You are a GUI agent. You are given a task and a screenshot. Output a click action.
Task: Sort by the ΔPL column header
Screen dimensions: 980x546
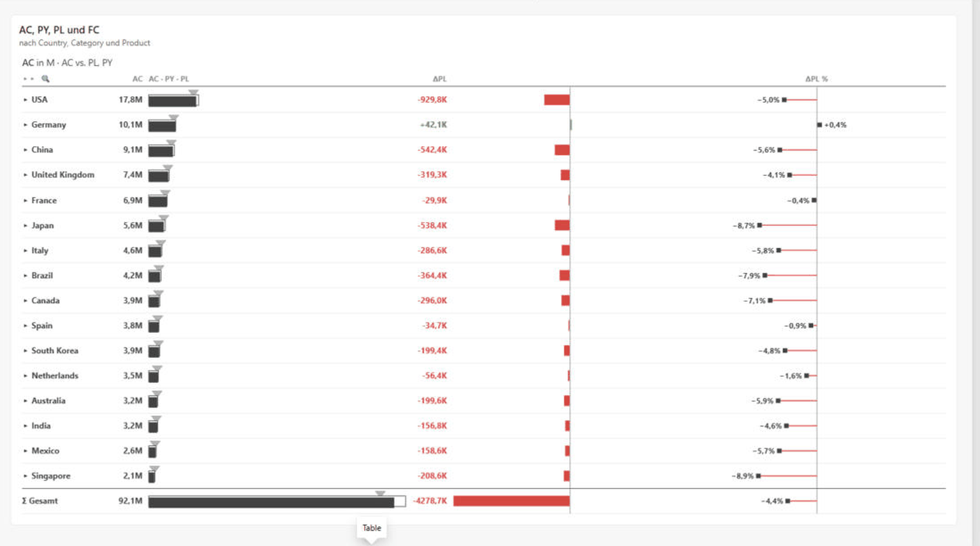pos(440,79)
